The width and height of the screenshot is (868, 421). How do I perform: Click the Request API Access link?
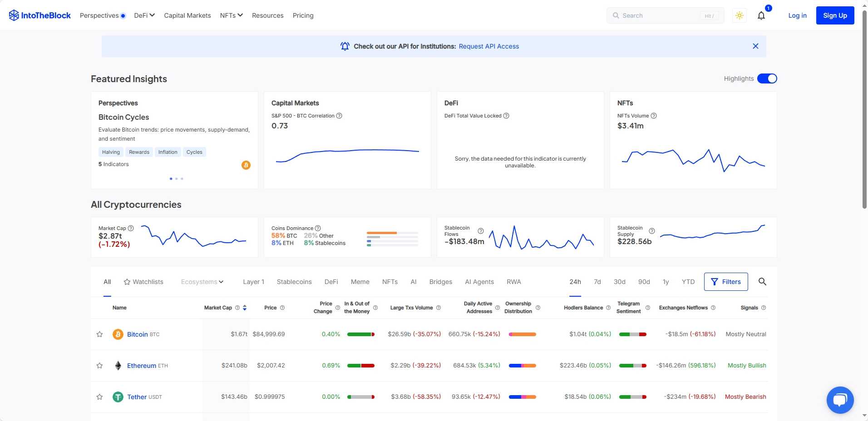pyautogui.click(x=488, y=46)
